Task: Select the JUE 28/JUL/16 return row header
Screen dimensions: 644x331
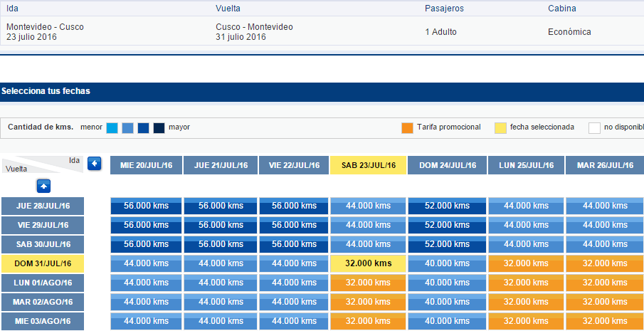Action: tap(43, 206)
